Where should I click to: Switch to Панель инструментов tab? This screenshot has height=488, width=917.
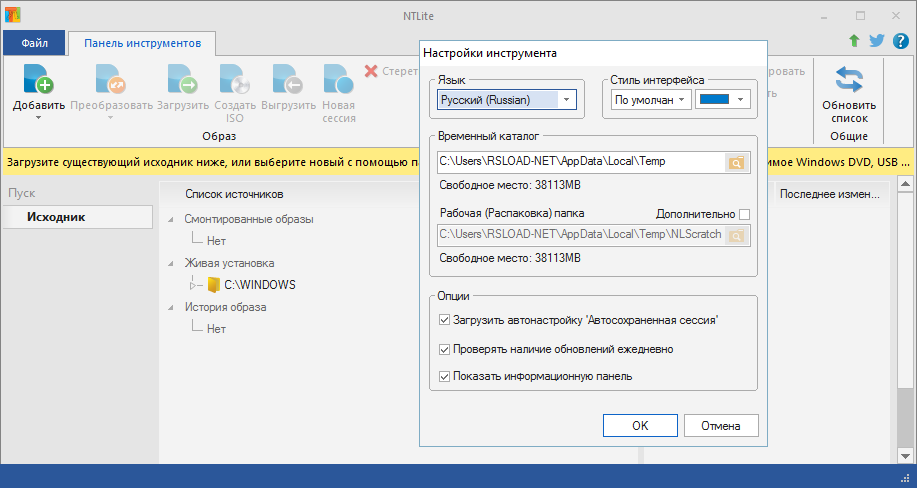(x=142, y=43)
